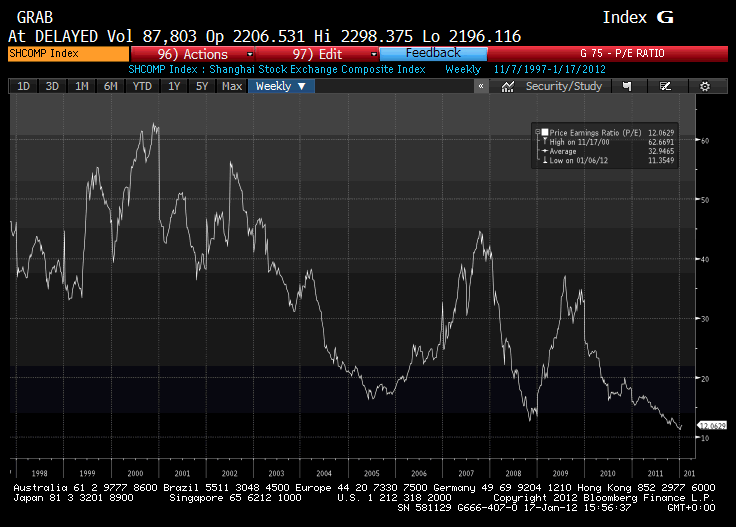Click the 1998 x-axis label

[x=39, y=474]
